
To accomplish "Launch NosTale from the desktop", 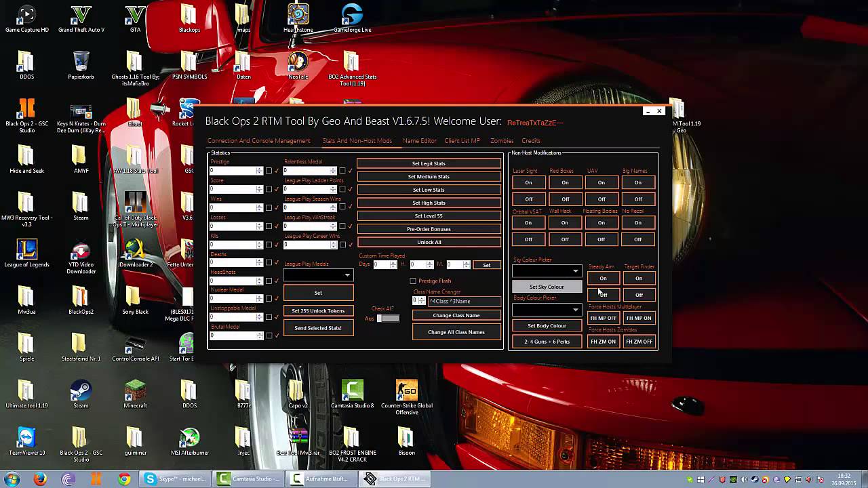I will pyautogui.click(x=298, y=65).
